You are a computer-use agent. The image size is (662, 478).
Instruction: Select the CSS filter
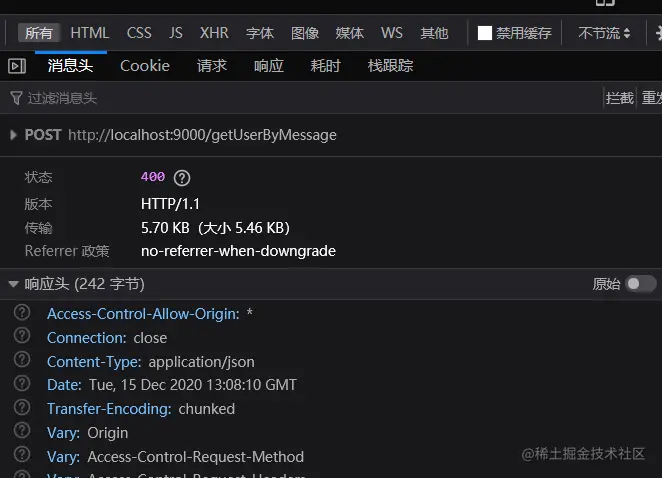coord(139,33)
